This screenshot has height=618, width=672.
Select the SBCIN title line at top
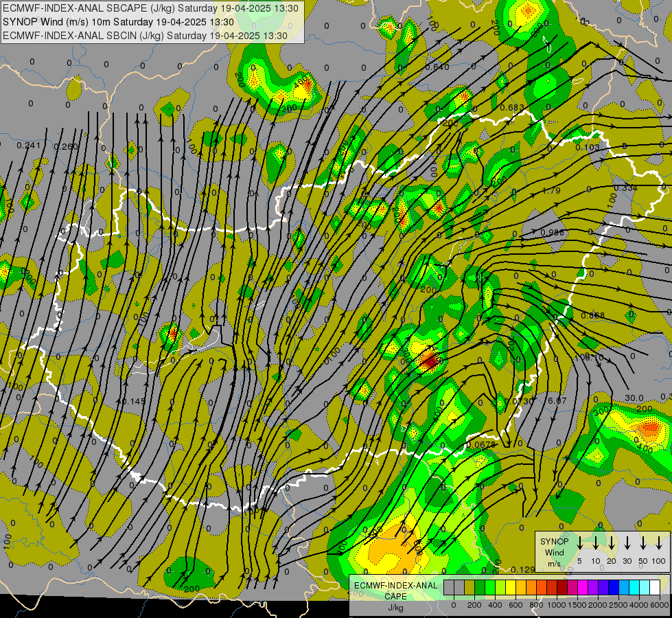point(145,36)
